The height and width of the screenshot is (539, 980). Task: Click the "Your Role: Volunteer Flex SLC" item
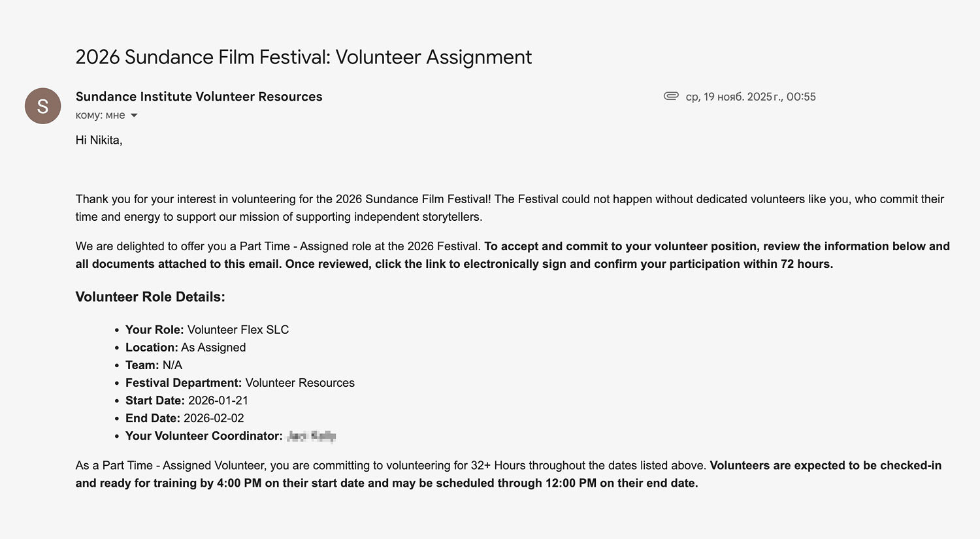click(206, 330)
